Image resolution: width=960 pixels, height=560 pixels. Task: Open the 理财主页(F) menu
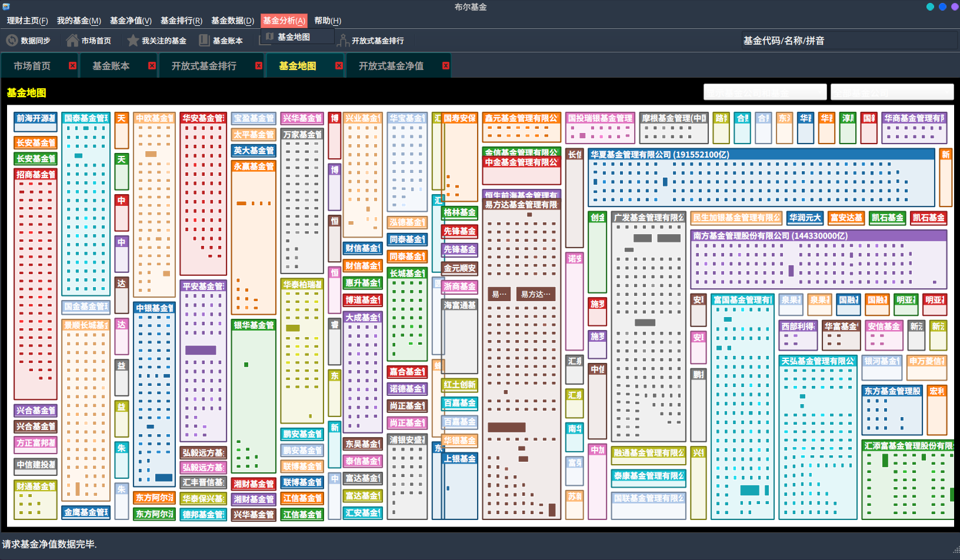click(x=27, y=21)
